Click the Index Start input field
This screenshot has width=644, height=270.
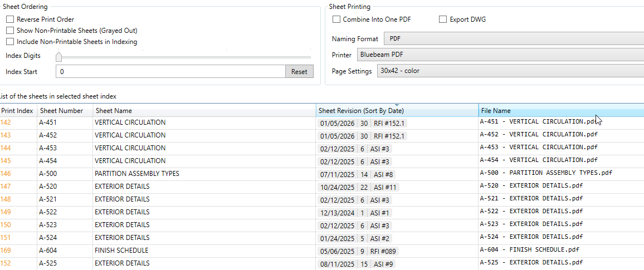(170, 72)
